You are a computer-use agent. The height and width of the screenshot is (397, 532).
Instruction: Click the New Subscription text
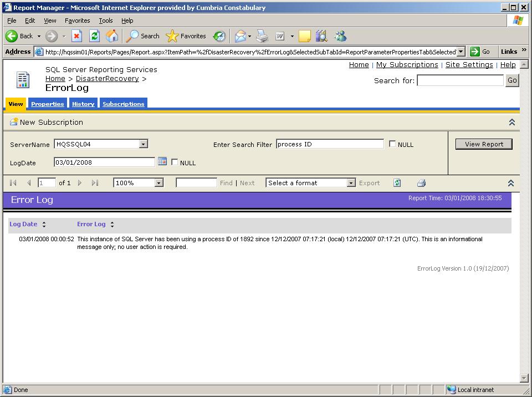coord(51,122)
